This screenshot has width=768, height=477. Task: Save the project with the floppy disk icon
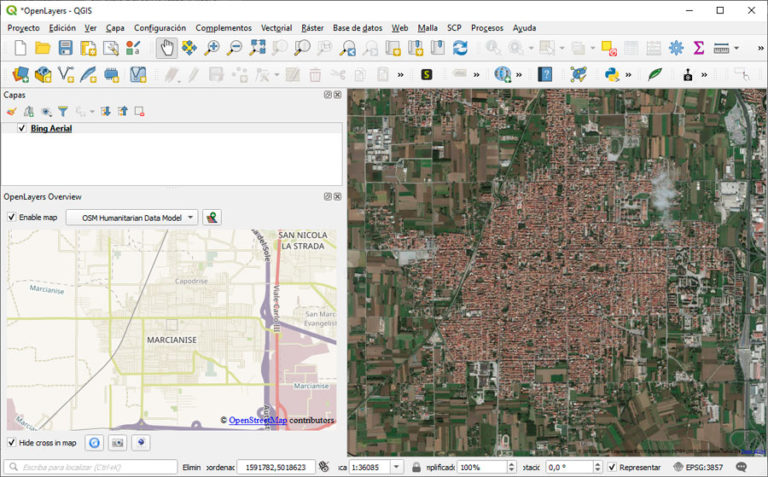pyautogui.click(x=65, y=48)
